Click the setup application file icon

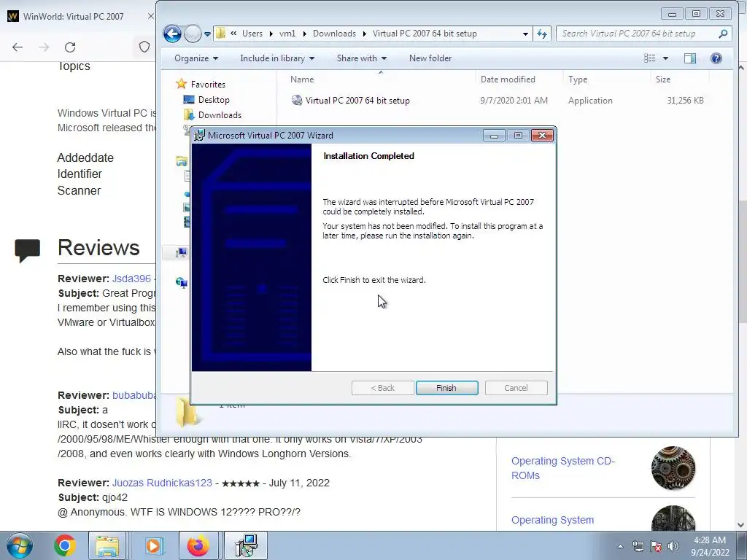(x=297, y=100)
